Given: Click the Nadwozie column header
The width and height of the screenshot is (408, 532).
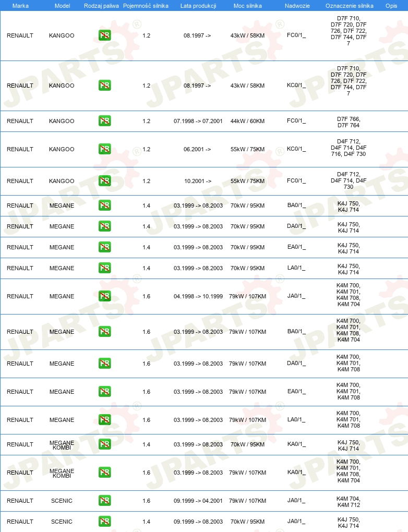Looking at the screenshot, I should (x=297, y=6).
